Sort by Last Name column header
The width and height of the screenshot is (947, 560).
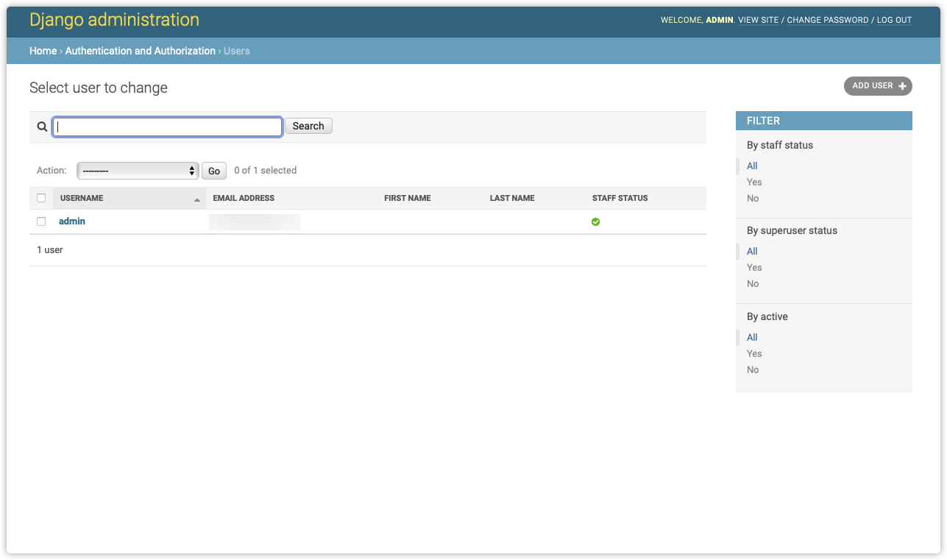pyautogui.click(x=512, y=199)
